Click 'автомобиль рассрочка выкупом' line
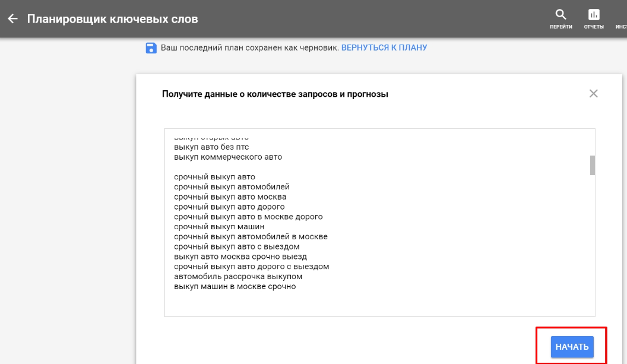This screenshot has width=627, height=364. (238, 276)
